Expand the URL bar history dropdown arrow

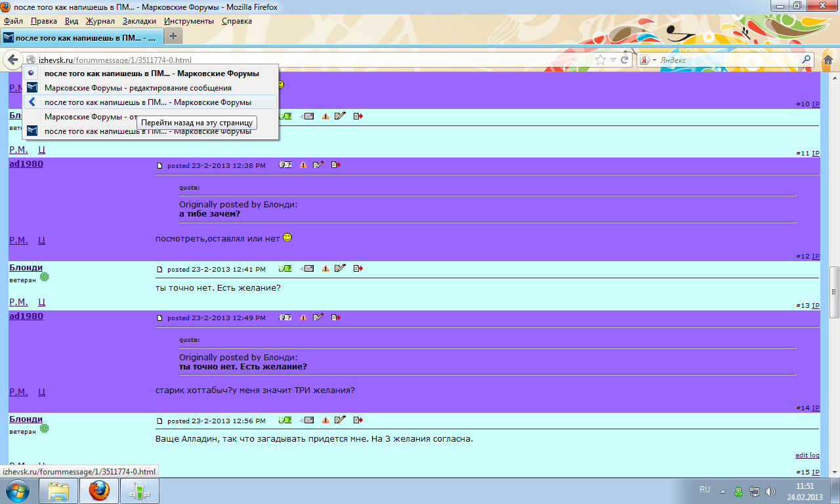point(613,60)
